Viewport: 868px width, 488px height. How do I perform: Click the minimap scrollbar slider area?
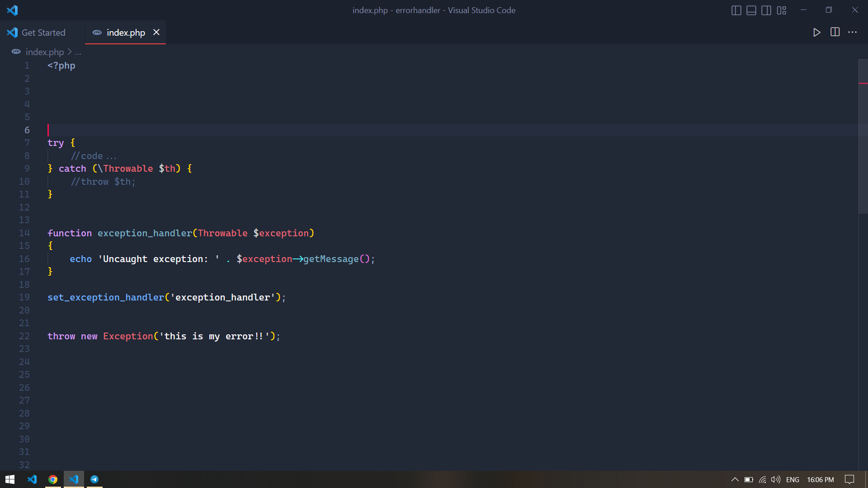863,136
